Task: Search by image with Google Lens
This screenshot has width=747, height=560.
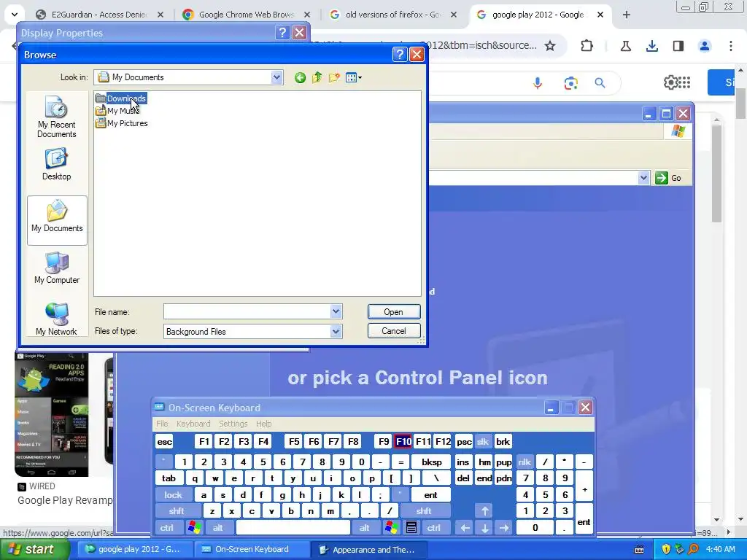Action: pos(570,83)
